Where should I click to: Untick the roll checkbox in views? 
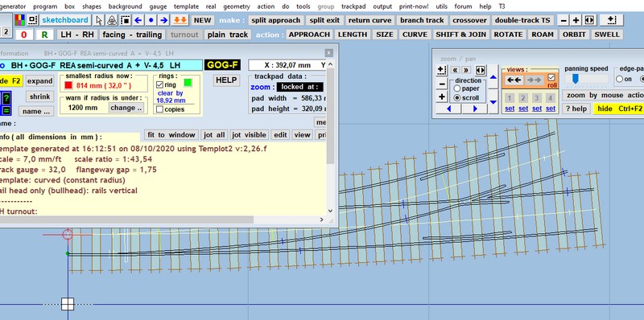coord(551,77)
